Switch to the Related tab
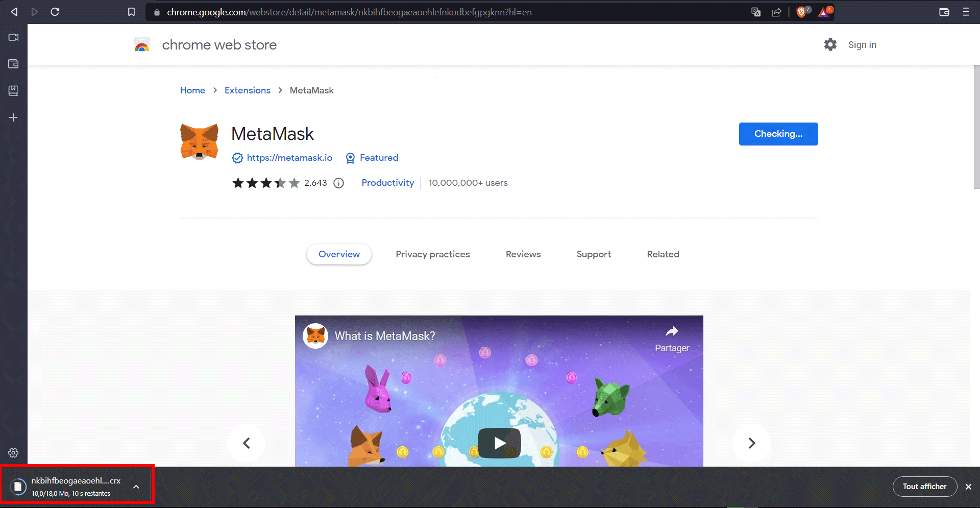Viewport: 980px width, 508px height. [663, 254]
